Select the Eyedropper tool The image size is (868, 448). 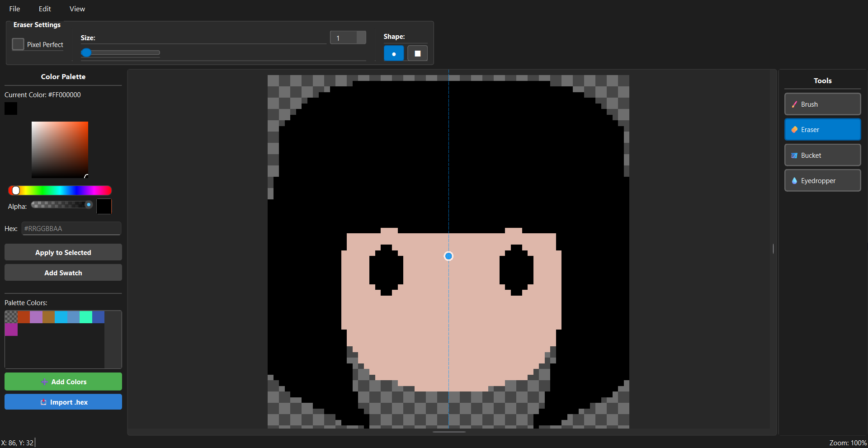tap(822, 180)
